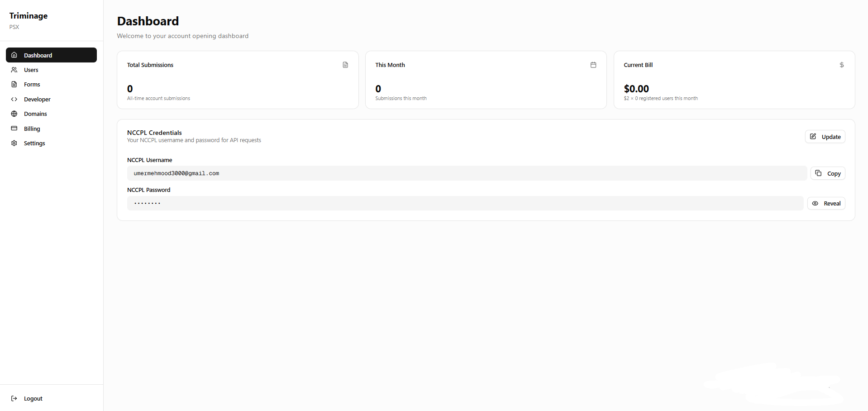The width and height of the screenshot is (868, 411).
Task: Select the Users people icon
Action: coord(14,70)
